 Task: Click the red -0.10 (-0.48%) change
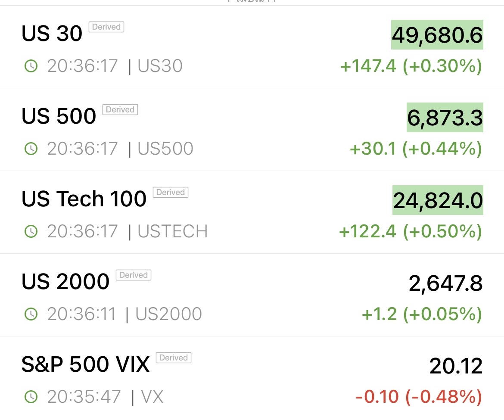[x=419, y=397]
